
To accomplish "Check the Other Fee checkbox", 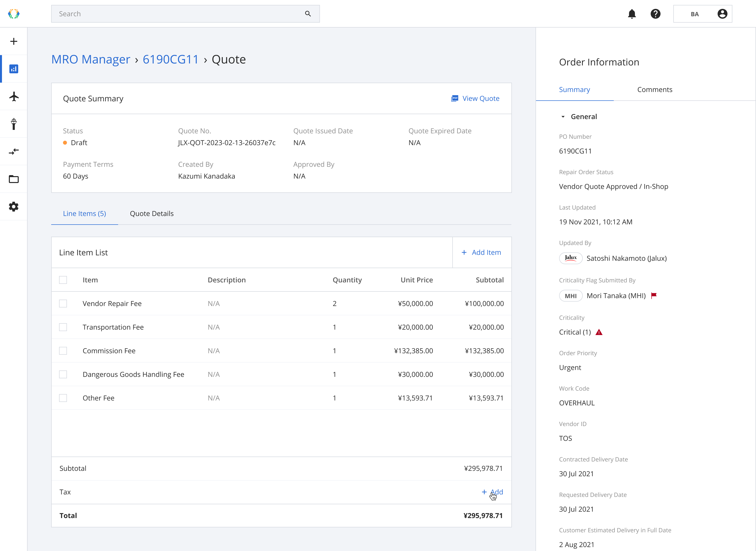I will click(63, 398).
